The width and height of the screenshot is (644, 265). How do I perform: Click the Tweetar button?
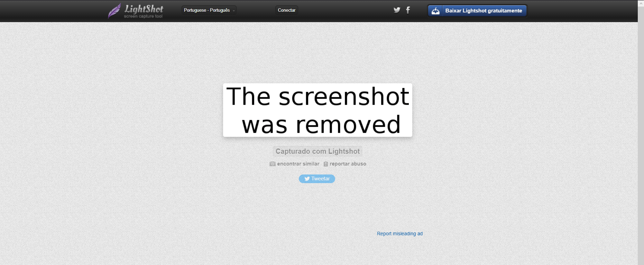click(317, 179)
